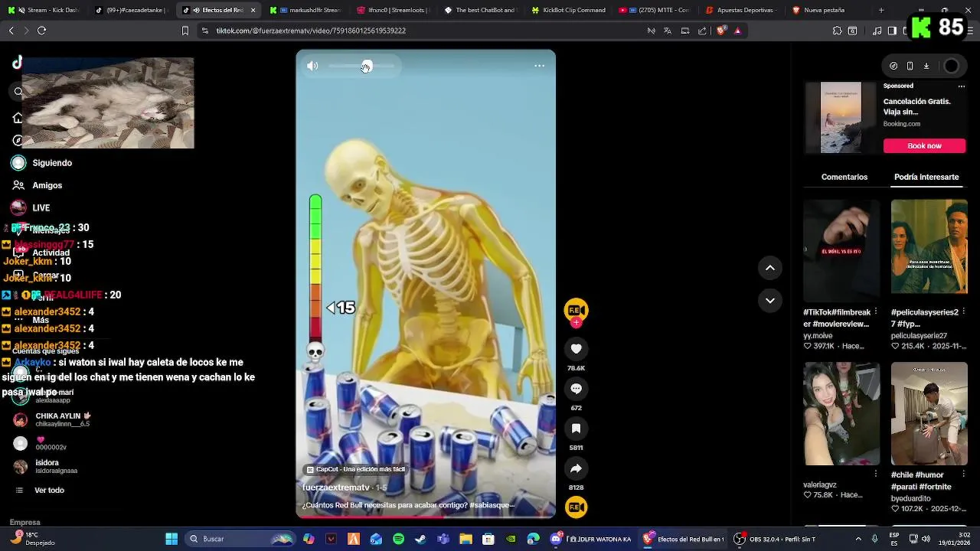Open profile avatar circle top right
This screenshot has width=980, height=551.
pyautogui.click(x=952, y=66)
